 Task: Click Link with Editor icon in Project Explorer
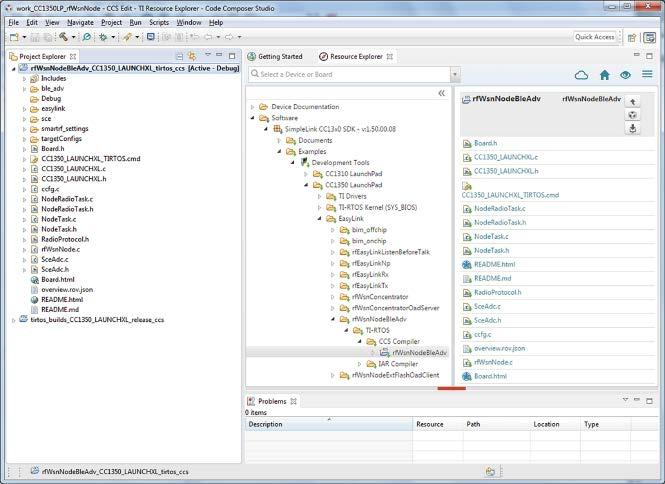point(192,56)
